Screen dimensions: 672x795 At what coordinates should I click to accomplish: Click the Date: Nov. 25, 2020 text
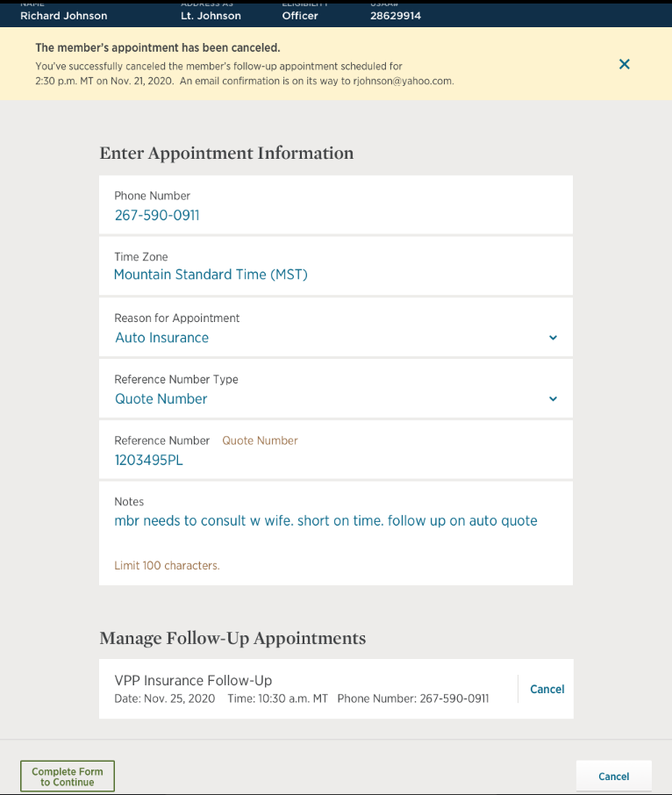coord(165,698)
